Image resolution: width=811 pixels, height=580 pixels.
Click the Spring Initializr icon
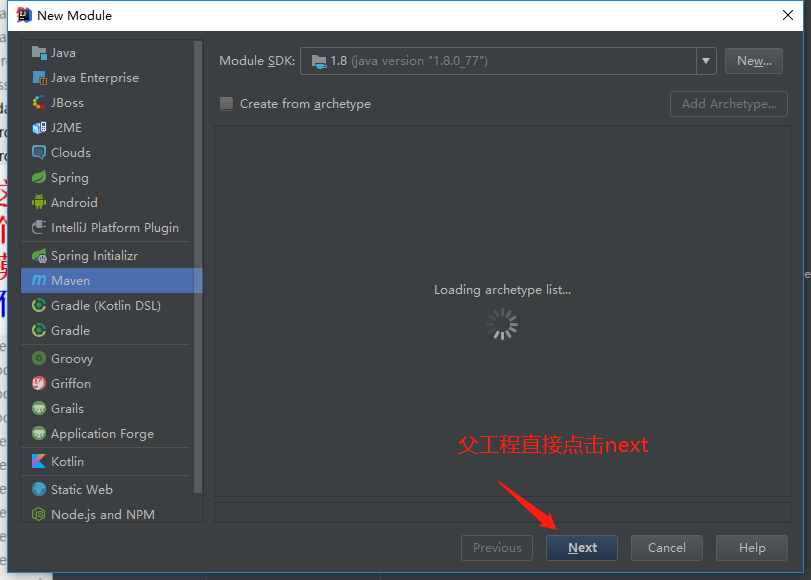point(39,256)
